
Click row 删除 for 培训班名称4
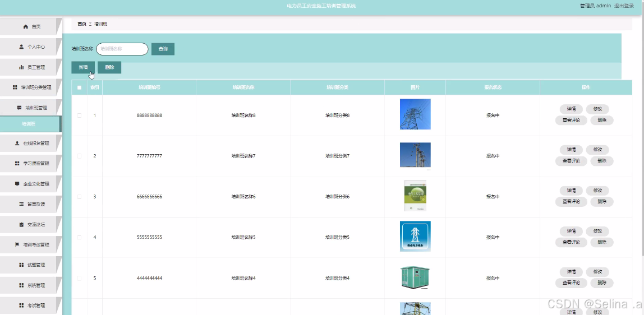[602, 282]
